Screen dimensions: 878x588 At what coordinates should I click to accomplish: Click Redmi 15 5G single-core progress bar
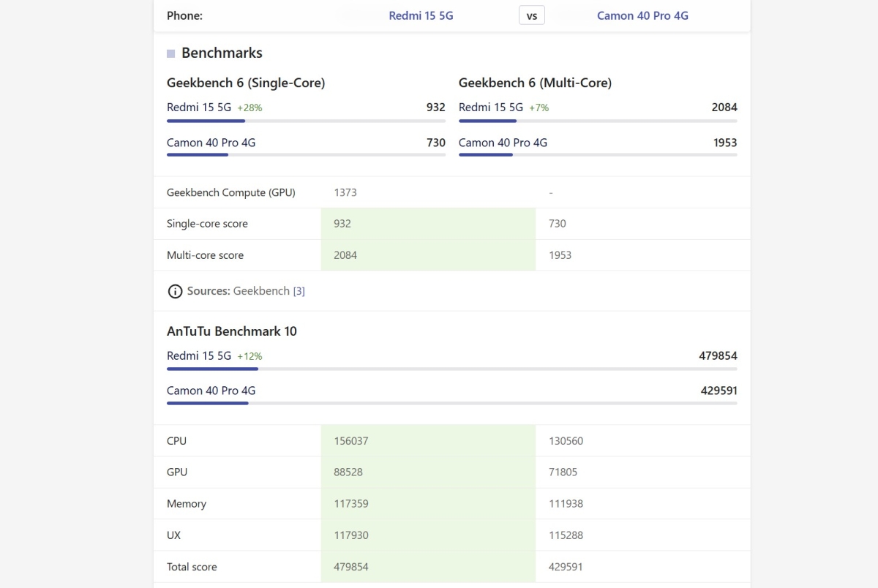[x=306, y=121]
